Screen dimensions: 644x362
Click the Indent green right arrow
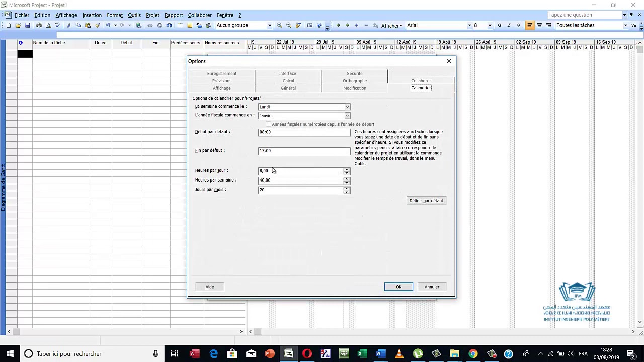(347, 25)
